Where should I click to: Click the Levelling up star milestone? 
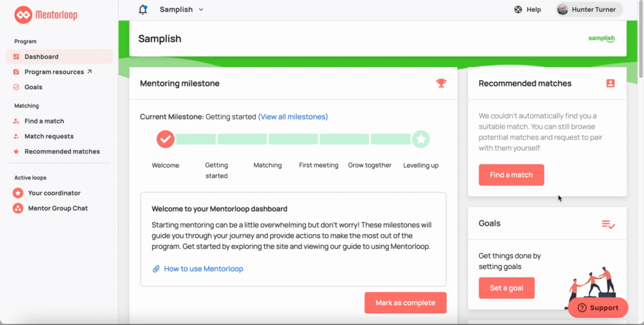[421, 139]
